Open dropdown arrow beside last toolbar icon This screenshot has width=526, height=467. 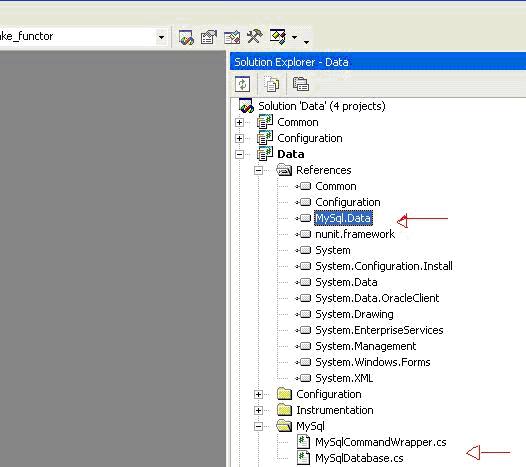click(x=294, y=37)
